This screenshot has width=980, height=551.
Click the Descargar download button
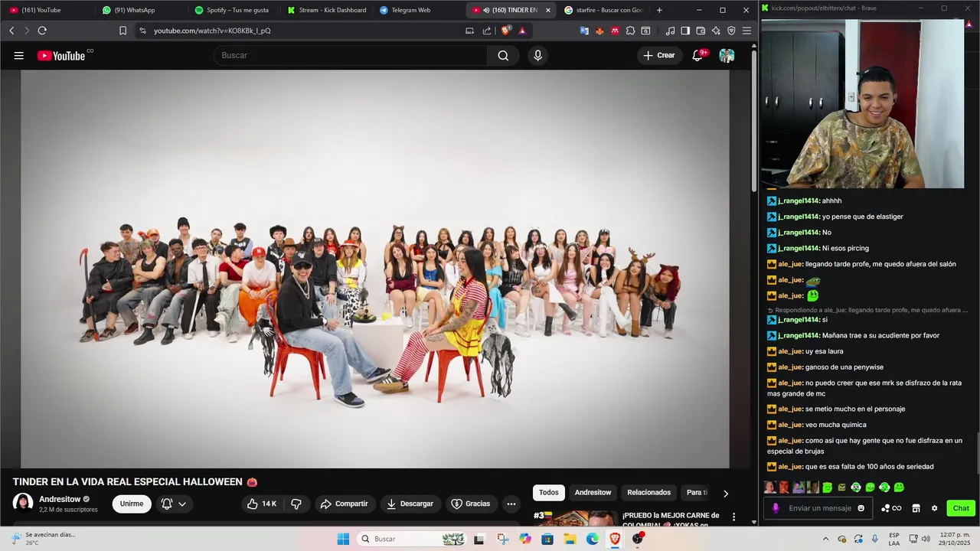(x=410, y=504)
